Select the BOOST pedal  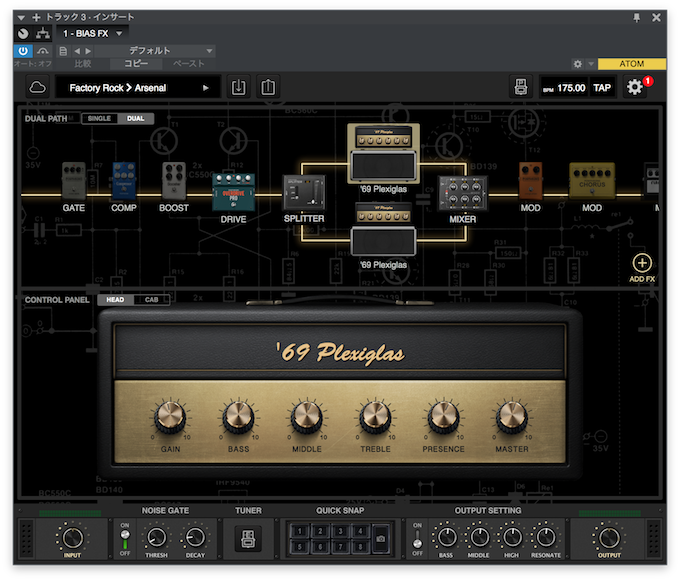coord(174,181)
